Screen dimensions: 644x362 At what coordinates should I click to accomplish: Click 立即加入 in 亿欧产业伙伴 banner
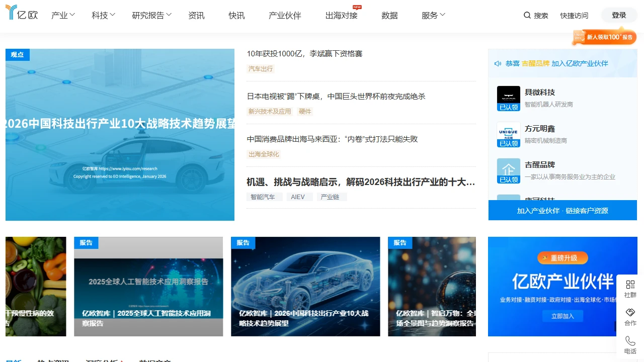[562, 316]
